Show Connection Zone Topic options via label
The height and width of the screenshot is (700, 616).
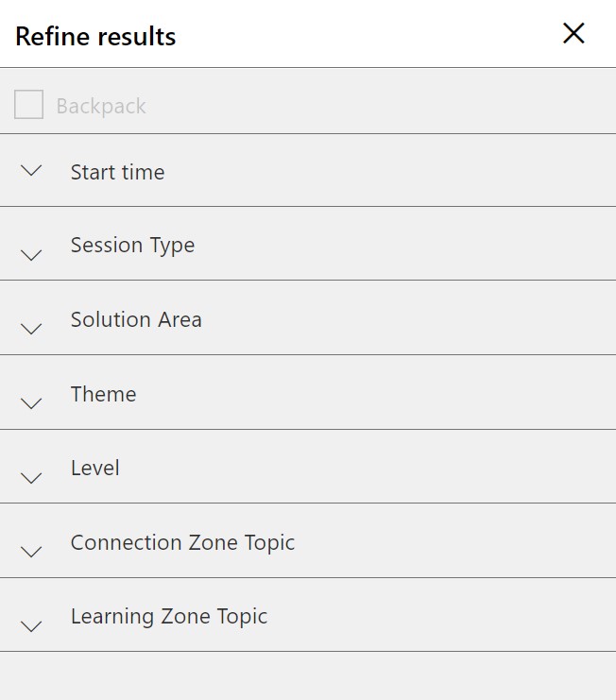tap(182, 542)
